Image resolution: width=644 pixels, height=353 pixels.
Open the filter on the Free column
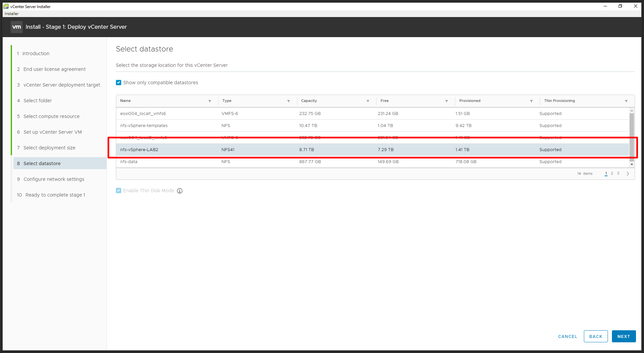point(447,101)
